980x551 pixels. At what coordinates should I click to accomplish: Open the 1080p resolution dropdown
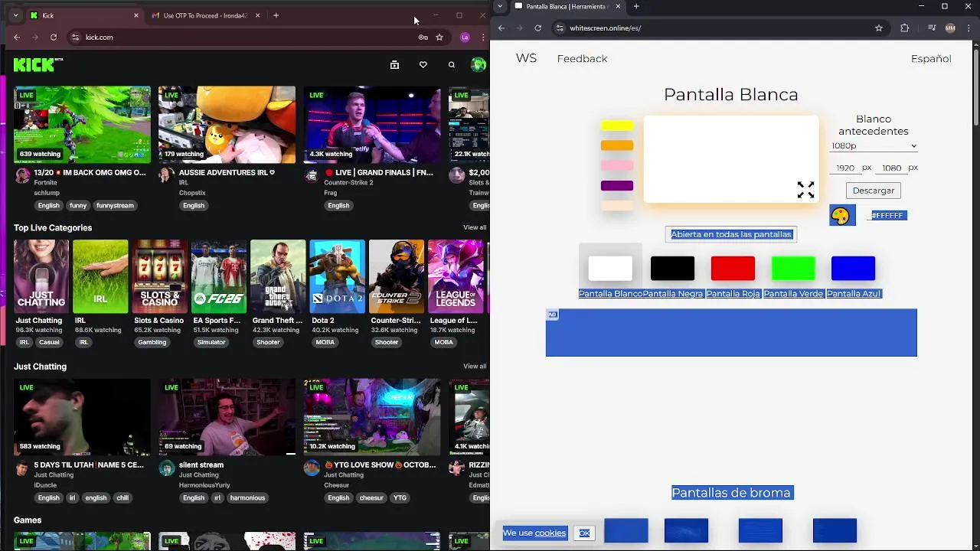tap(874, 145)
